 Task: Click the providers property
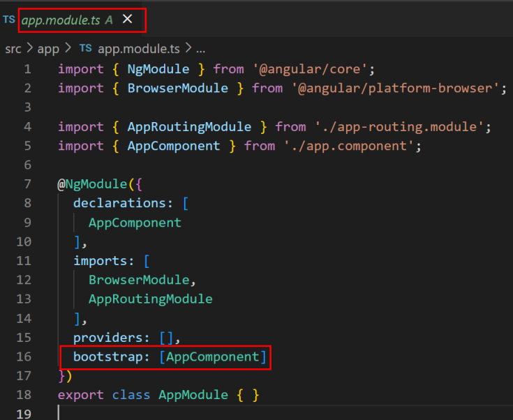click(x=108, y=338)
